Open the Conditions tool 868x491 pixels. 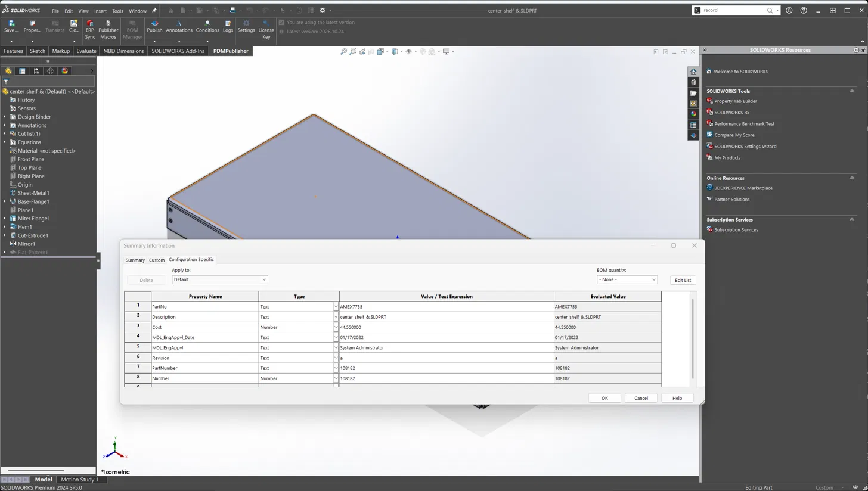coord(207,27)
